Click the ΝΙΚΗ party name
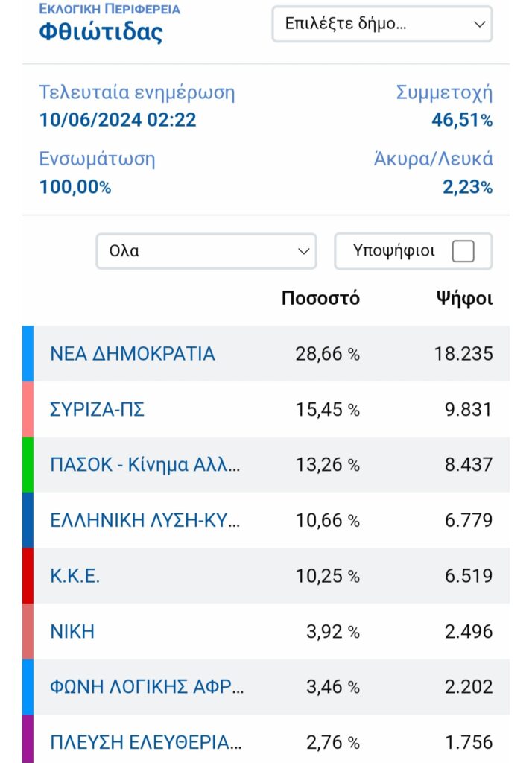532x763 pixels. [x=72, y=631]
